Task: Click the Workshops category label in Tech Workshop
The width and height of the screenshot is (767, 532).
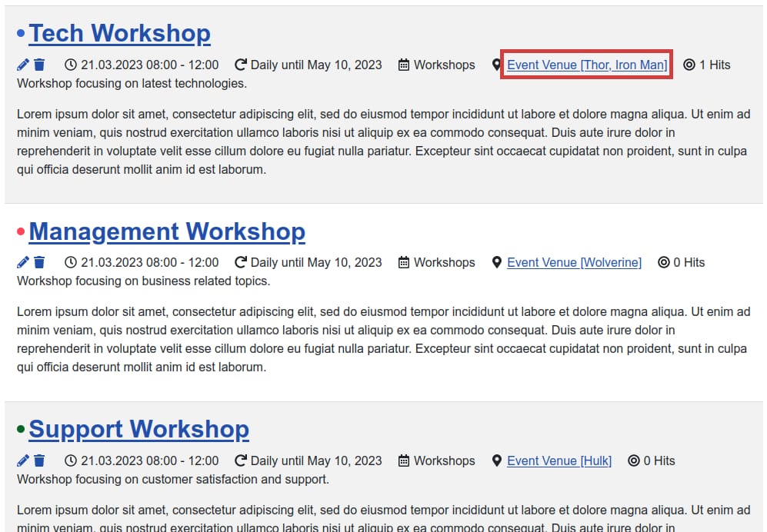Action: pos(444,65)
